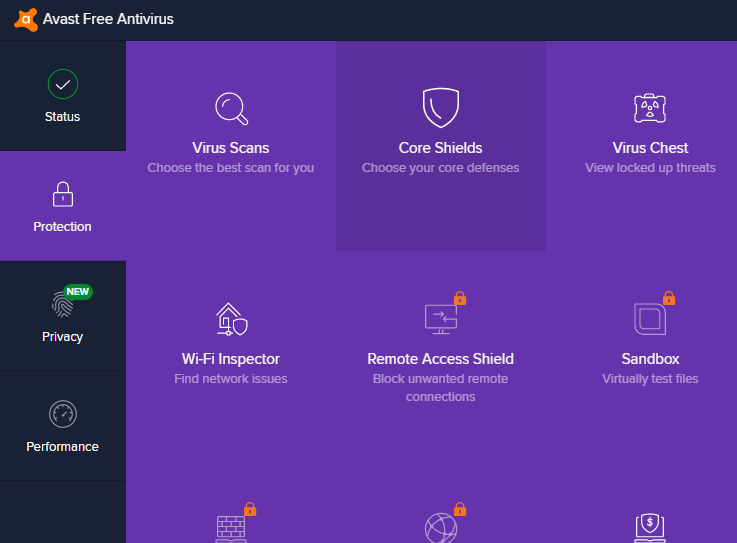Switch to the Performance tab label
The width and height of the screenshot is (737, 543).
point(63,447)
